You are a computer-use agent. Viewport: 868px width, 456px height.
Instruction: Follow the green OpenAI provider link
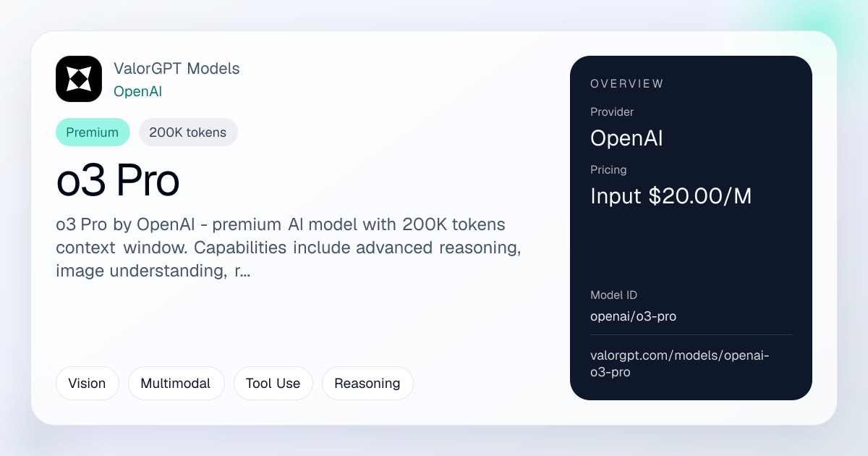point(137,91)
